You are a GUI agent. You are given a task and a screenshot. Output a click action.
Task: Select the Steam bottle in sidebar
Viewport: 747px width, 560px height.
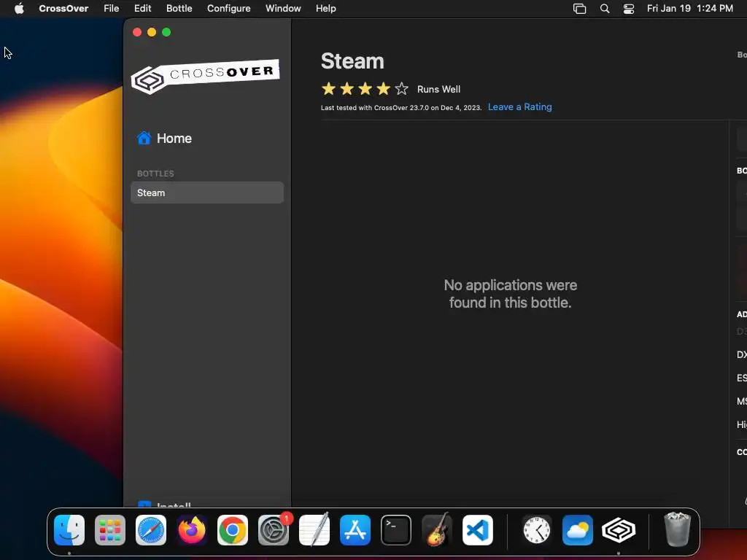206,192
